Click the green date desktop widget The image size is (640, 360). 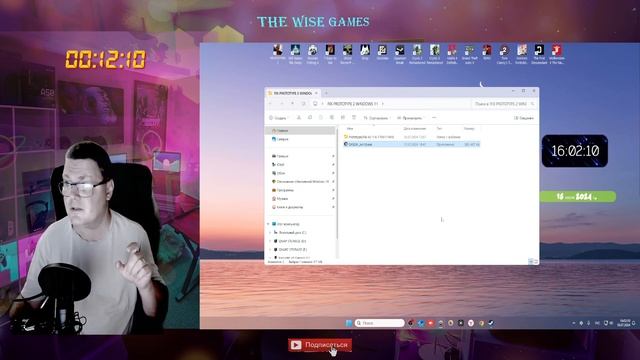click(x=578, y=197)
